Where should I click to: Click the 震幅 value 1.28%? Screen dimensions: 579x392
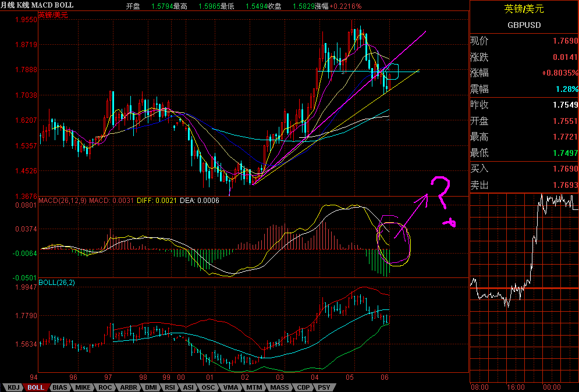[567, 89]
